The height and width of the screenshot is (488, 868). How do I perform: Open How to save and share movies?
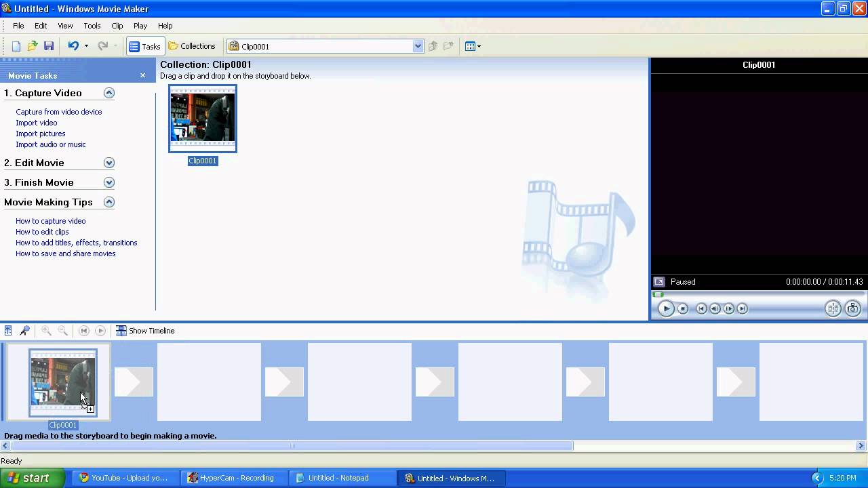coord(66,253)
